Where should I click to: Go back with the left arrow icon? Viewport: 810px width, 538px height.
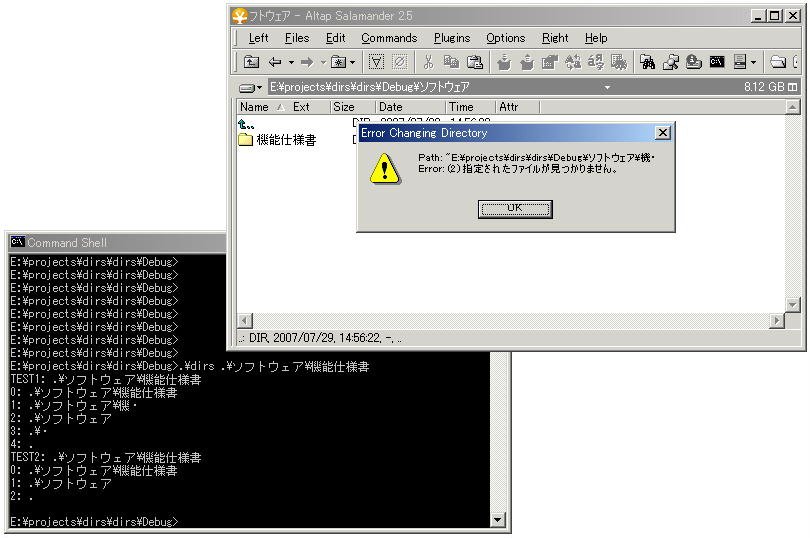pyautogui.click(x=275, y=63)
